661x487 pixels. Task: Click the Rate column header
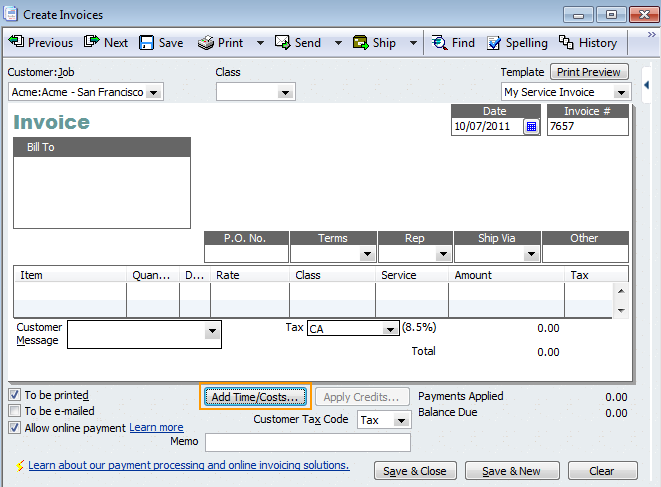[250, 275]
